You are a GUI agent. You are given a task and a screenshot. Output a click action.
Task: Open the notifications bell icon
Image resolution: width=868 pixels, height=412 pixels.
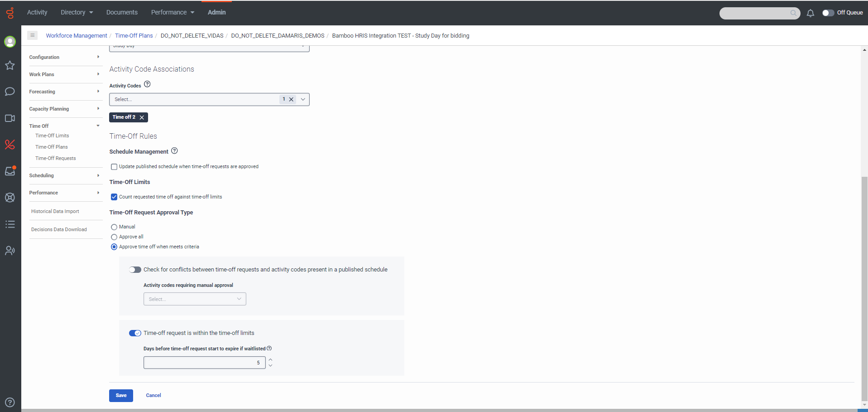coord(810,13)
